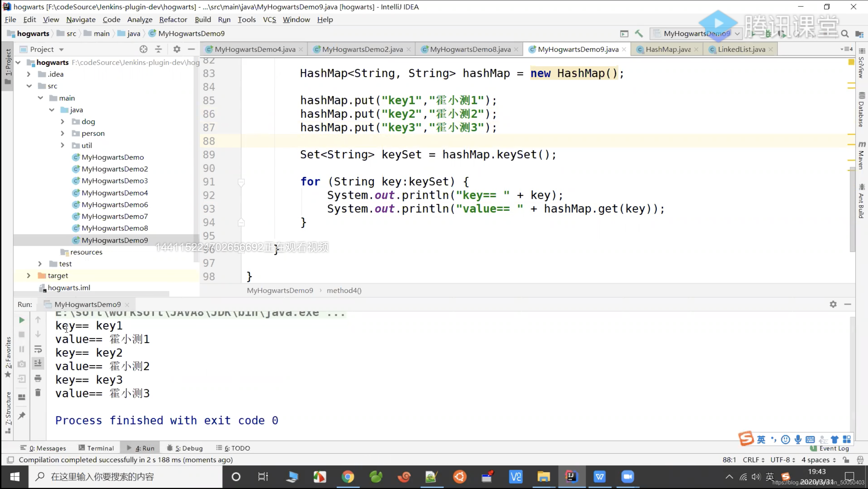The width and height of the screenshot is (868, 489).
Task: Open Event Log
Action: 830,448
